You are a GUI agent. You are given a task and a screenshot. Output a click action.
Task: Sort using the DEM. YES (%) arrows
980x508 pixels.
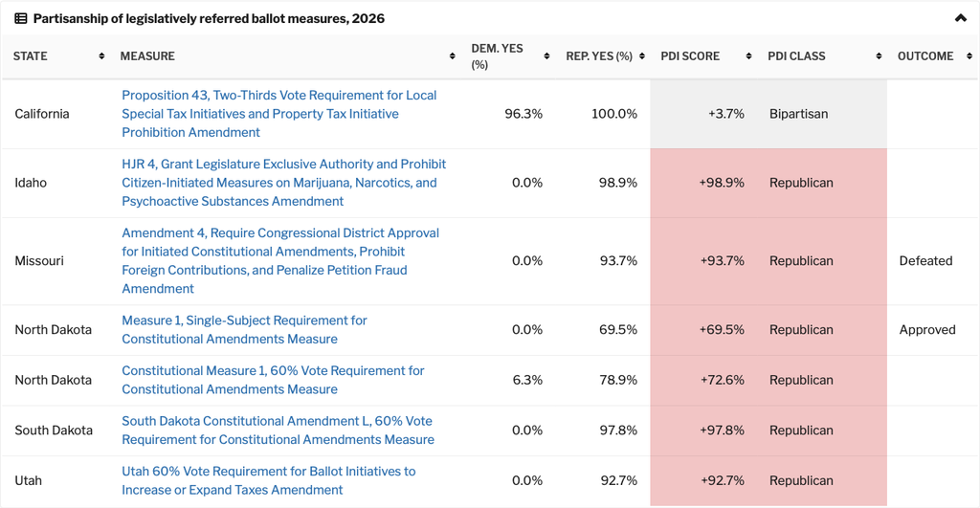pyautogui.click(x=546, y=56)
